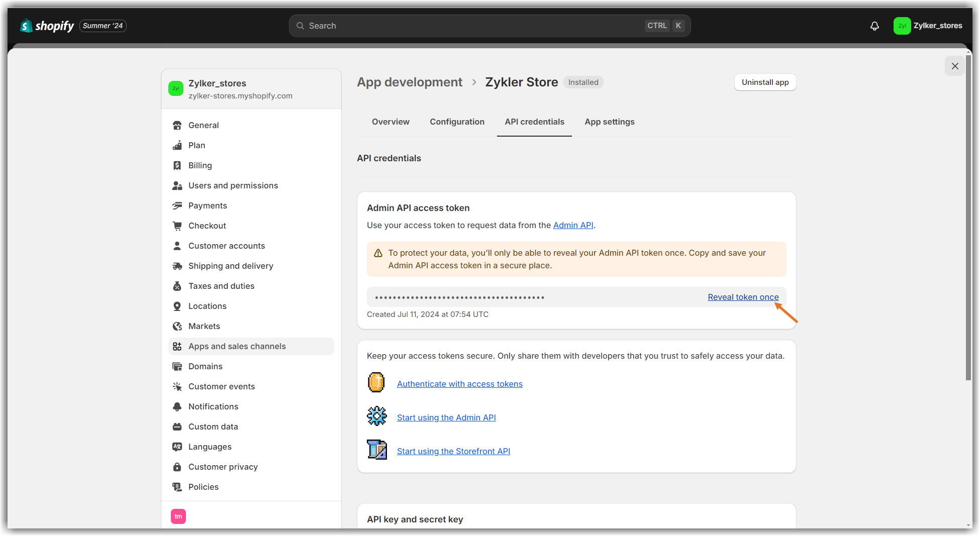Click the Shopify logo in header
This screenshot has width=980, height=536.
47,26
